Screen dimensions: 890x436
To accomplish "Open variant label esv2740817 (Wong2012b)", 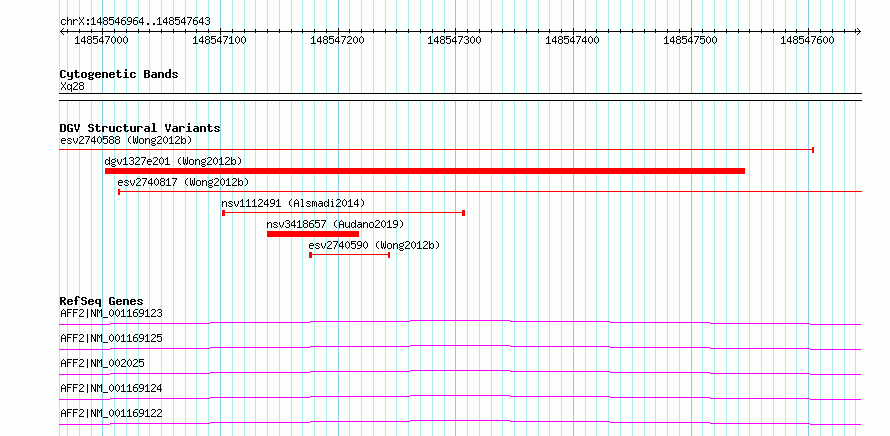I will click(x=183, y=182).
